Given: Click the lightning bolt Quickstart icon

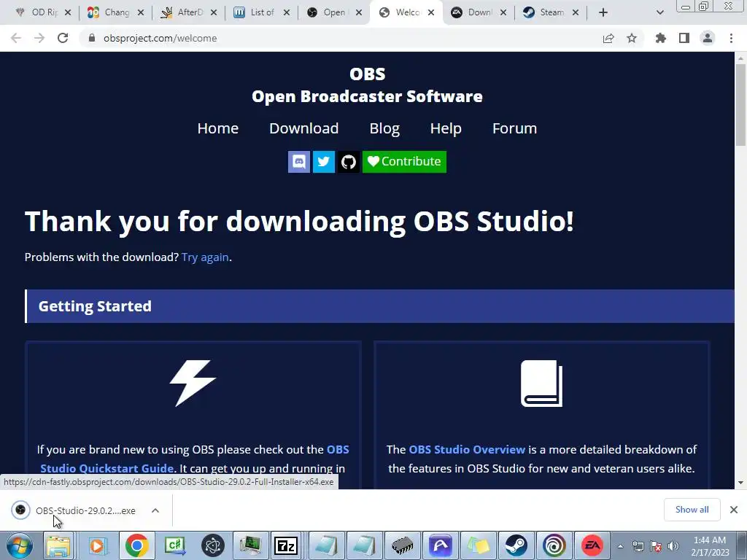Looking at the screenshot, I should [193, 383].
